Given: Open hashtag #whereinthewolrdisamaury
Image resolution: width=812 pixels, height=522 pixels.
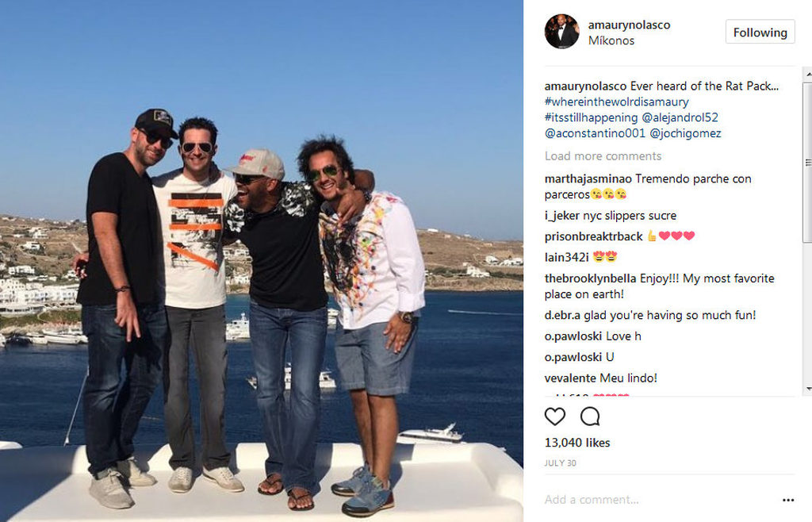Looking at the screenshot, I should pyautogui.click(x=616, y=102).
